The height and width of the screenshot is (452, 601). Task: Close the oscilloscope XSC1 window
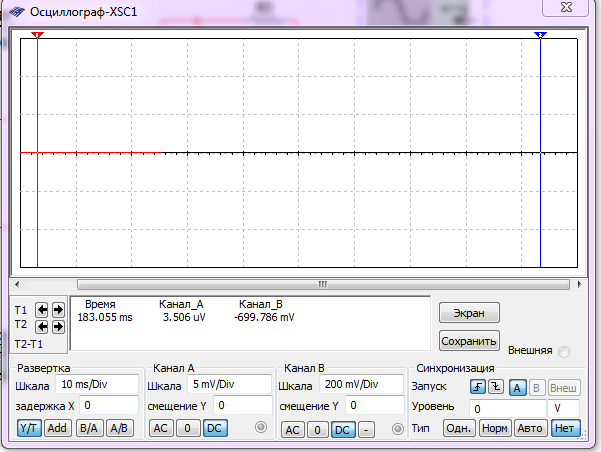click(566, 7)
